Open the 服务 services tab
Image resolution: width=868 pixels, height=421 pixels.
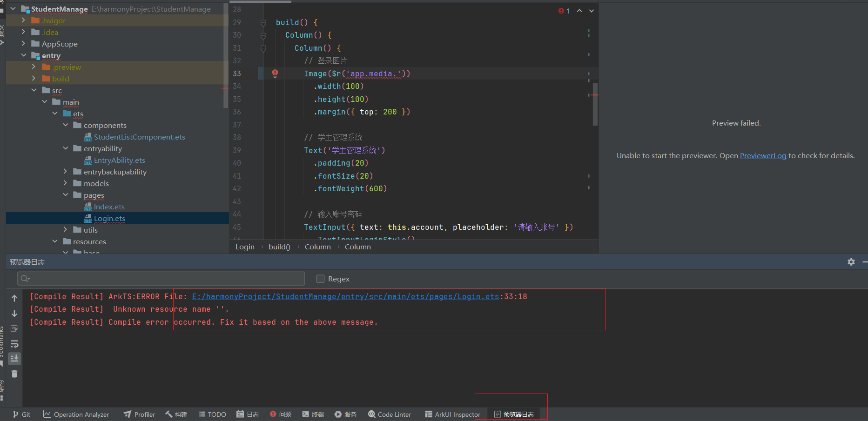tap(345, 414)
